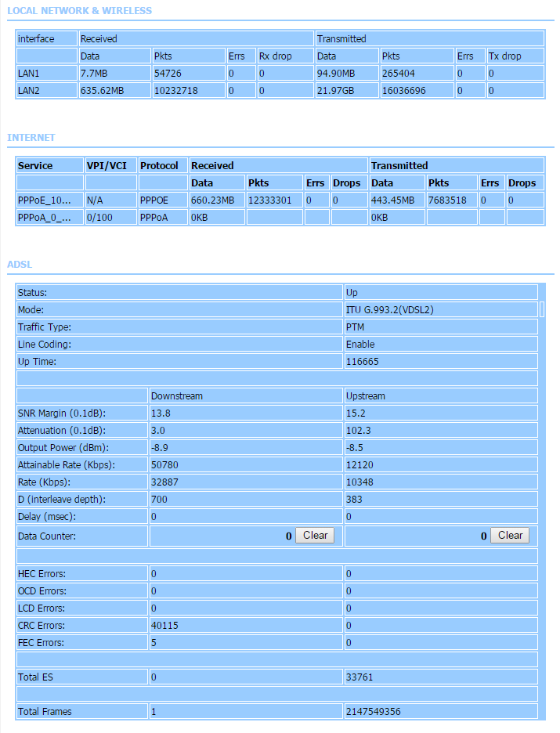Click the Upstream column header
This screenshot has width=560, height=733.
click(x=441, y=396)
